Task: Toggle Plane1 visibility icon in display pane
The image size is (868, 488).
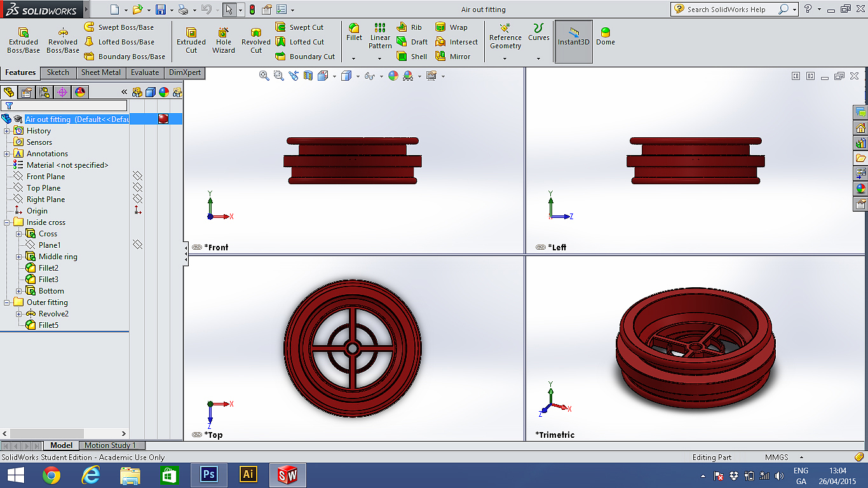Action: tap(137, 245)
